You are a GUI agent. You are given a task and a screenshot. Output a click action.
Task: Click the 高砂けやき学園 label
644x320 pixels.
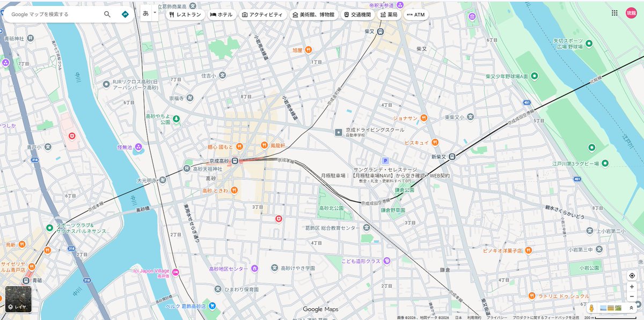pyautogui.click(x=299, y=268)
